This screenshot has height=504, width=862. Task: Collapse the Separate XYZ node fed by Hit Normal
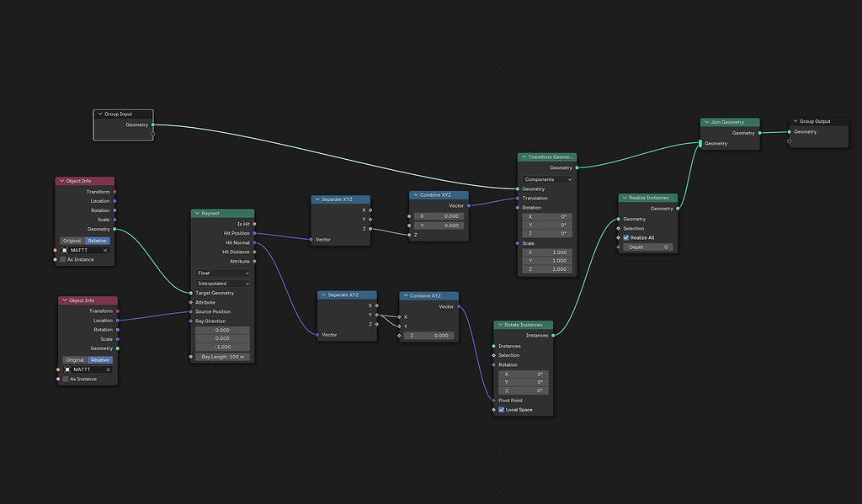tap(324, 294)
